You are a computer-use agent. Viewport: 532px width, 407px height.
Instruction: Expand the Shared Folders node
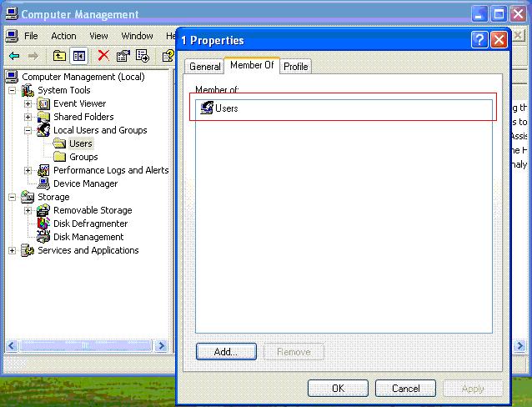(28, 117)
